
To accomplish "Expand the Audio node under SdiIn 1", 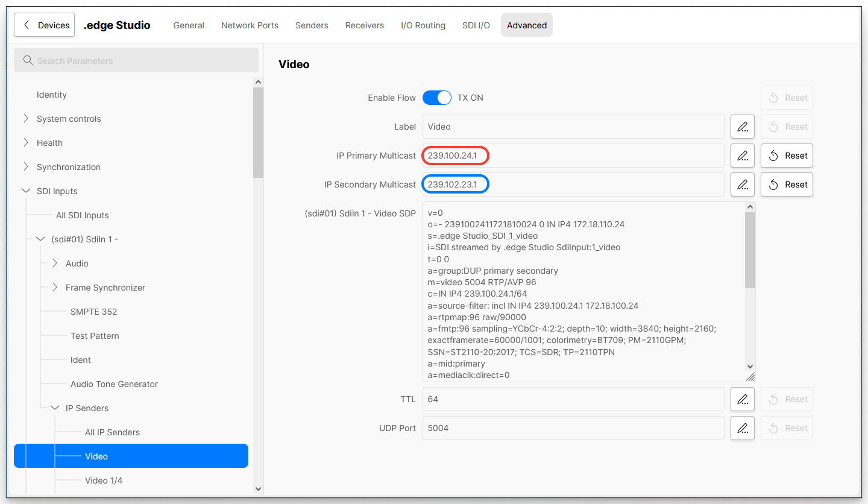I will pos(55,263).
